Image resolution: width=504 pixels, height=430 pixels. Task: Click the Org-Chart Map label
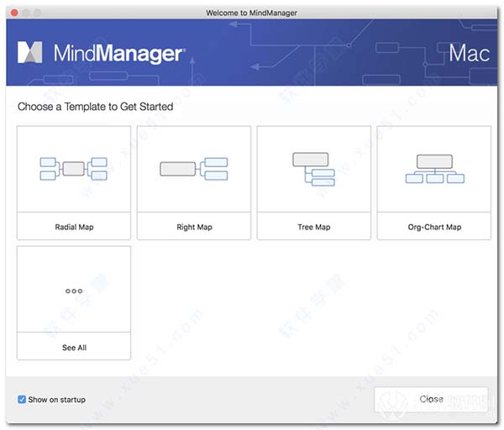point(434,227)
